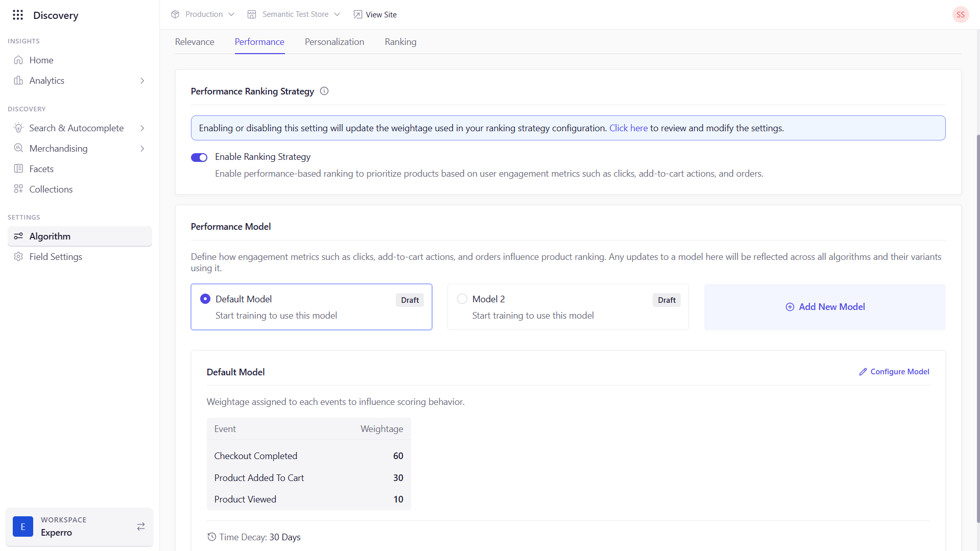Click Add New Model button
980x551 pixels.
coord(825,307)
